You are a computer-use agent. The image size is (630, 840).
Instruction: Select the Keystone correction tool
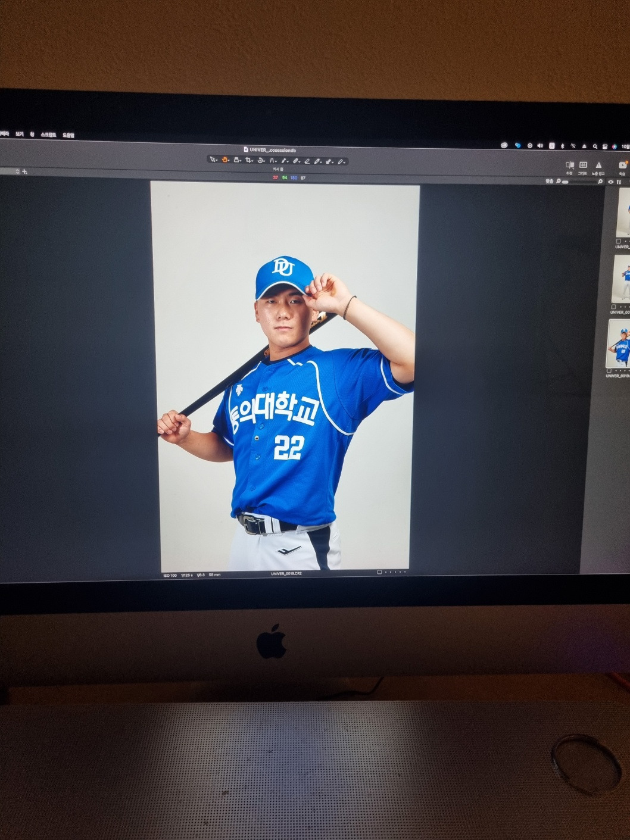pos(272,160)
